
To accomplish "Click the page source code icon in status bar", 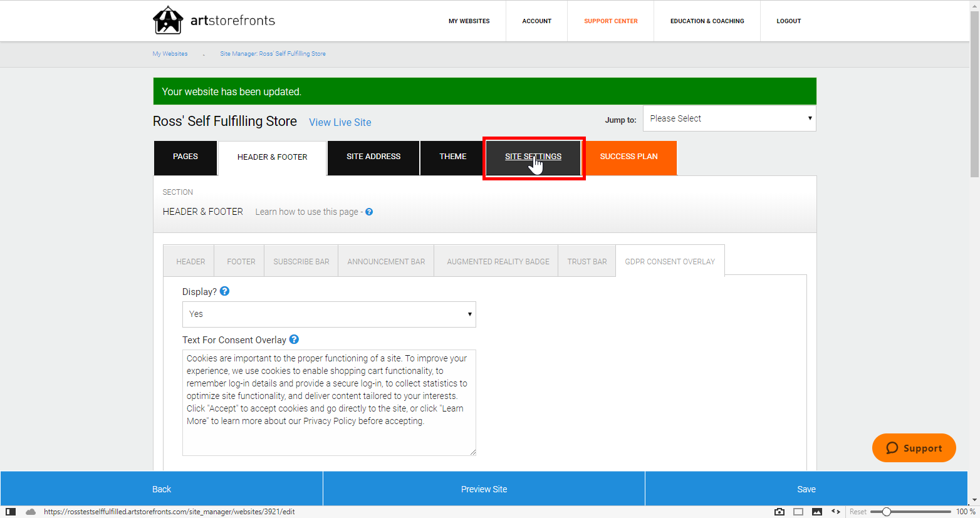I will (836, 512).
